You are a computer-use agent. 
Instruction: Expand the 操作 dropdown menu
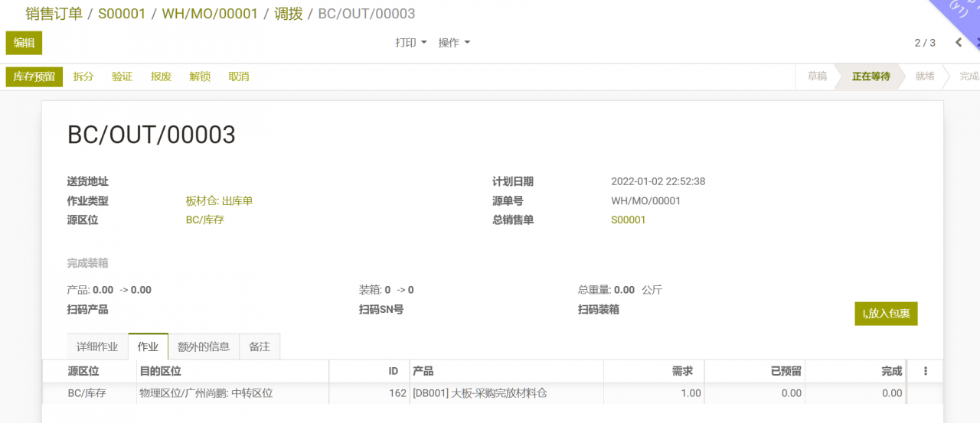click(x=454, y=43)
